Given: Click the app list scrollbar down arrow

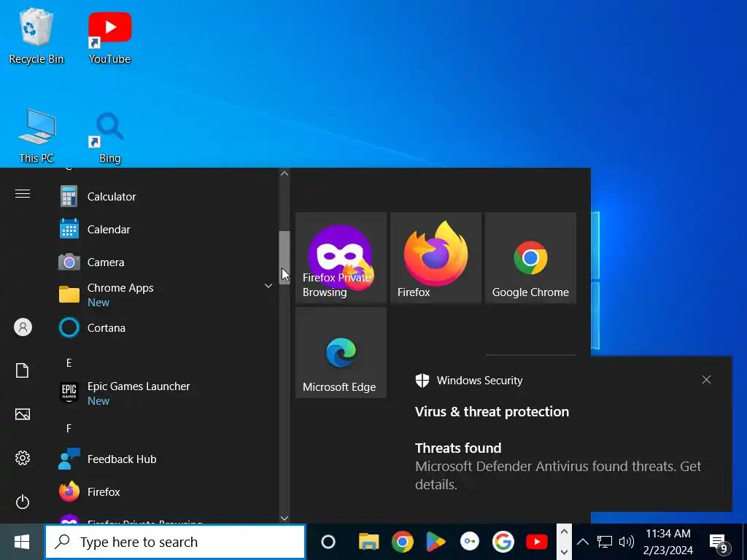Looking at the screenshot, I should (285, 518).
